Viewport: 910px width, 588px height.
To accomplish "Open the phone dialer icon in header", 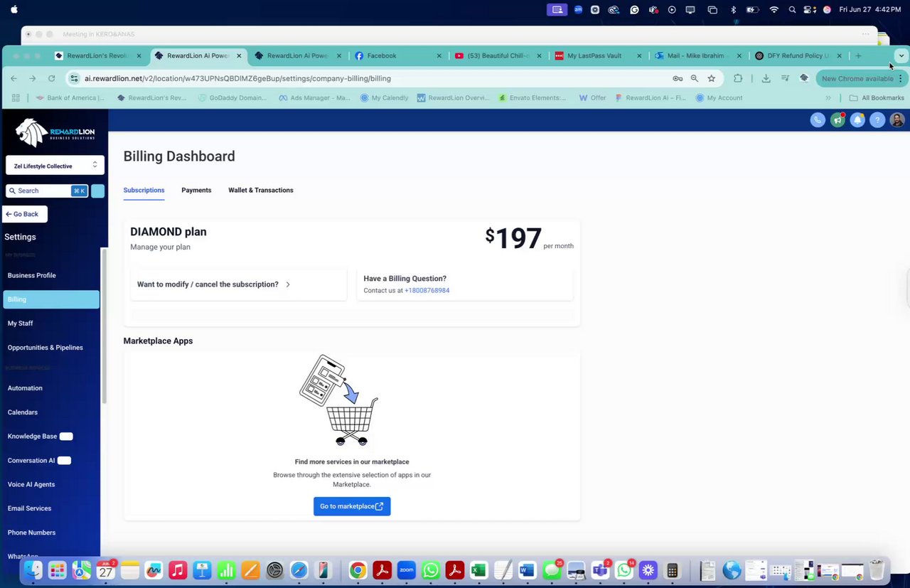I will pos(818,120).
